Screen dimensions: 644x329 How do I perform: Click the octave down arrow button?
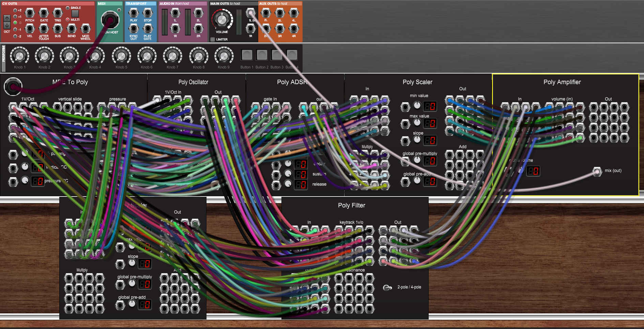click(x=7, y=26)
